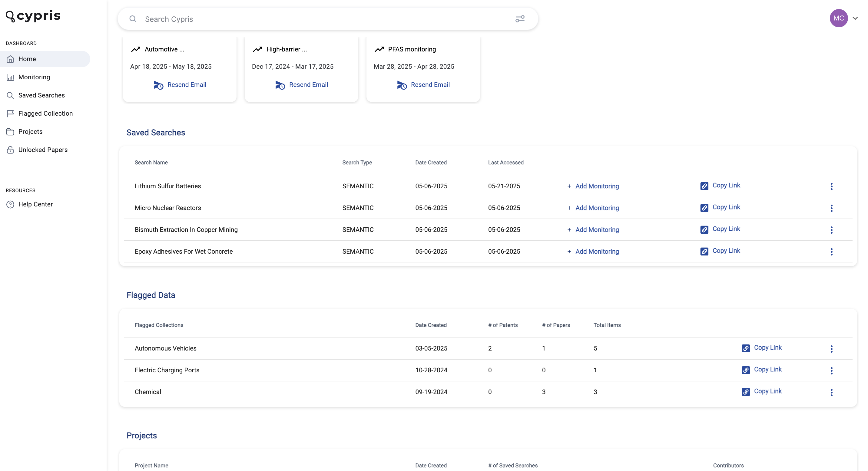Screen dimensions: 868x471
Task: Resend Email for Automotive monitor
Action: 180,85
